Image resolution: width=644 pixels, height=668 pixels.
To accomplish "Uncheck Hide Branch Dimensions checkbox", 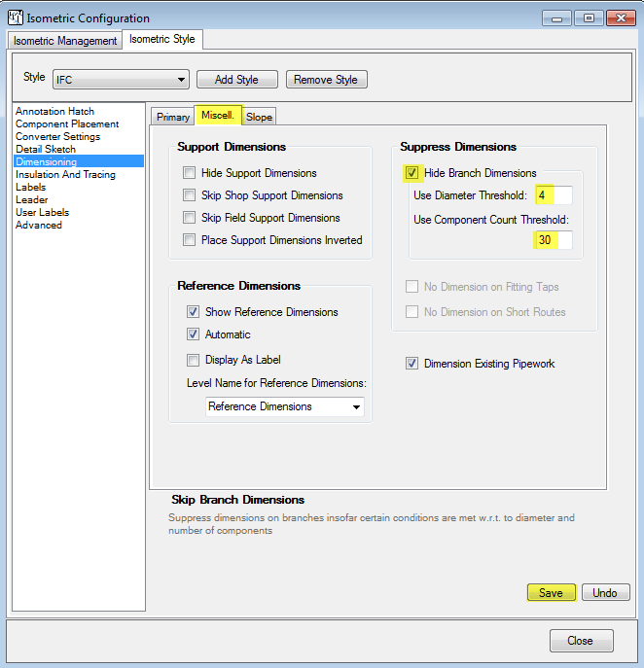I will tap(411, 173).
